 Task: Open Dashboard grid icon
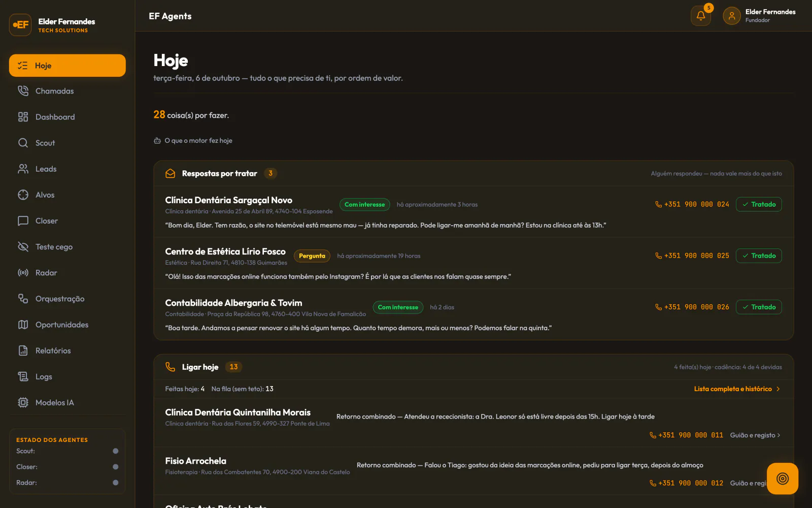pyautogui.click(x=23, y=117)
